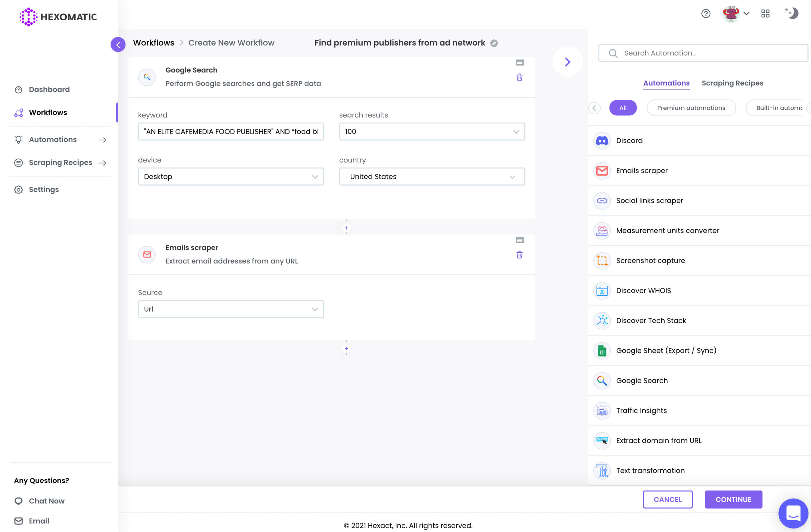Click the CANCEL button
Viewport: 811px width, 532px height.
667,499
